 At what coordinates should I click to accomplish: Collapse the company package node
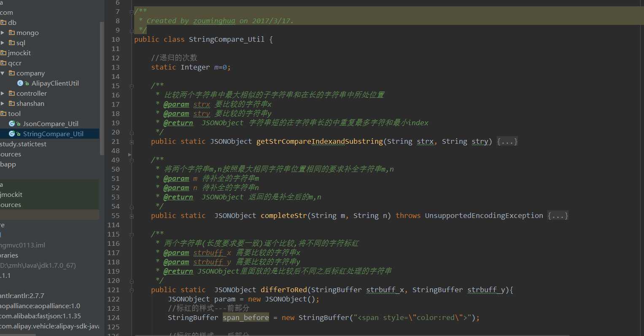pos(3,73)
